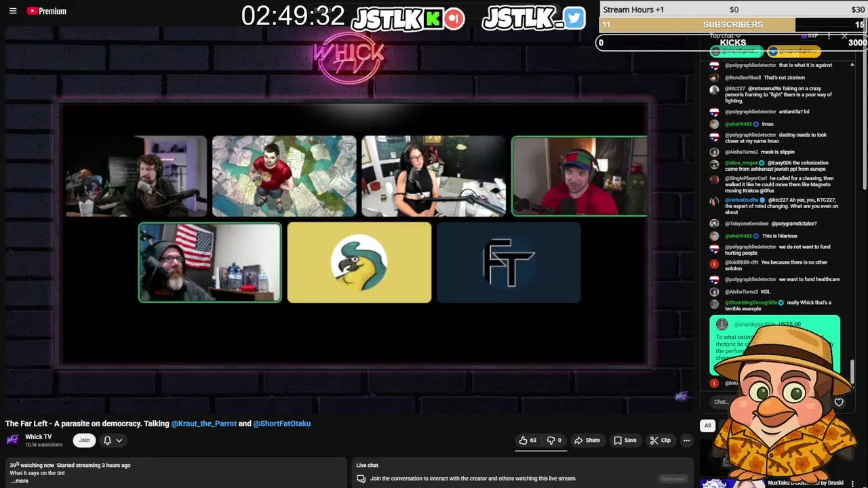The image size is (868, 488).
Task: Click the JSTLK Kick logo overlay
Action: pos(397,18)
